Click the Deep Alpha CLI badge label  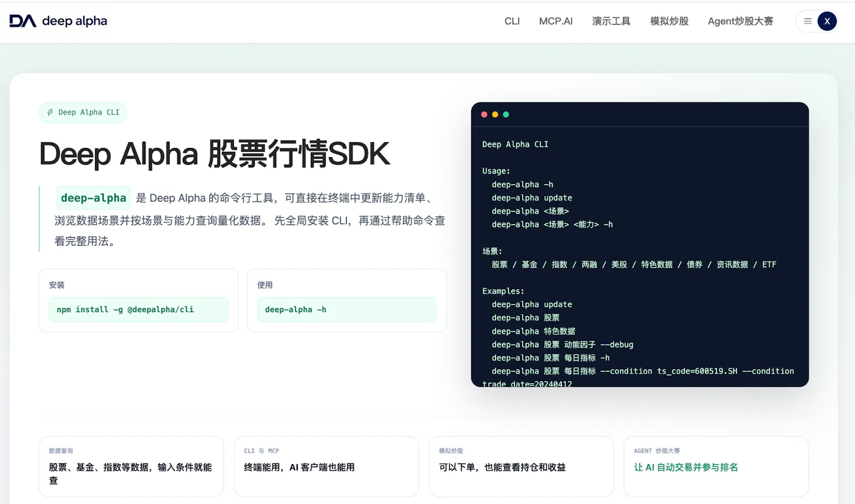point(89,112)
